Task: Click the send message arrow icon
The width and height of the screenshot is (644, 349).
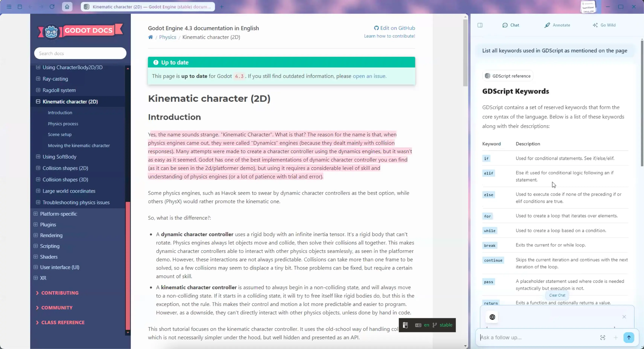Action: pos(629,337)
